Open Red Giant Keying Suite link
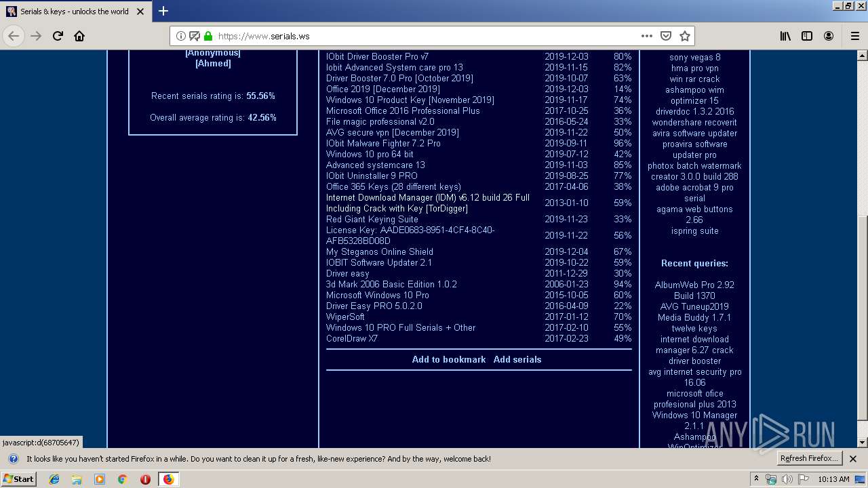 click(372, 219)
